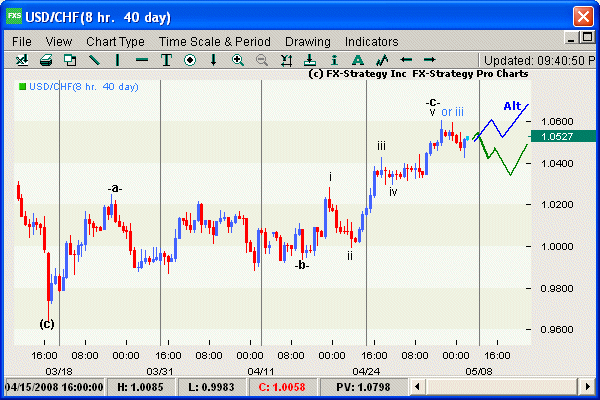The image size is (600, 400).
Task: Click the Updated time label in toolbar
Action: click(x=539, y=60)
